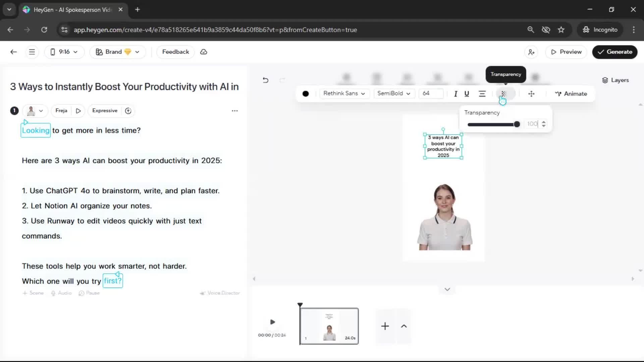Play Freja voice preview
This screenshot has height=362, width=644.
tap(78, 111)
